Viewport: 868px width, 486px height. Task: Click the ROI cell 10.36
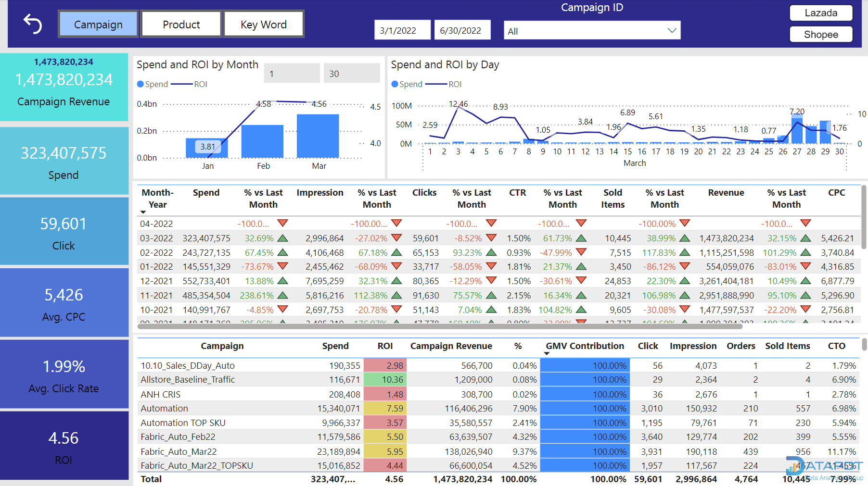click(x=385, y=379)
